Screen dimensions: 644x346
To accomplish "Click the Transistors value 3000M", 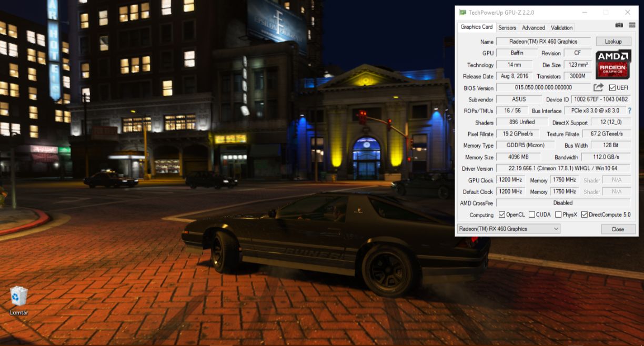I will [578, 76].
